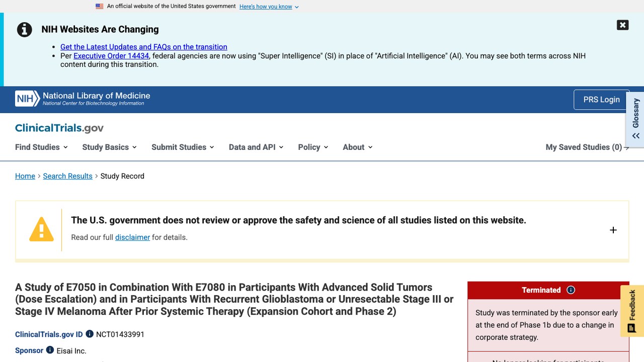Click the Eisai Inc. sponsor name
Viewport: 644px width, 362px height.
[x=71, y=351]
